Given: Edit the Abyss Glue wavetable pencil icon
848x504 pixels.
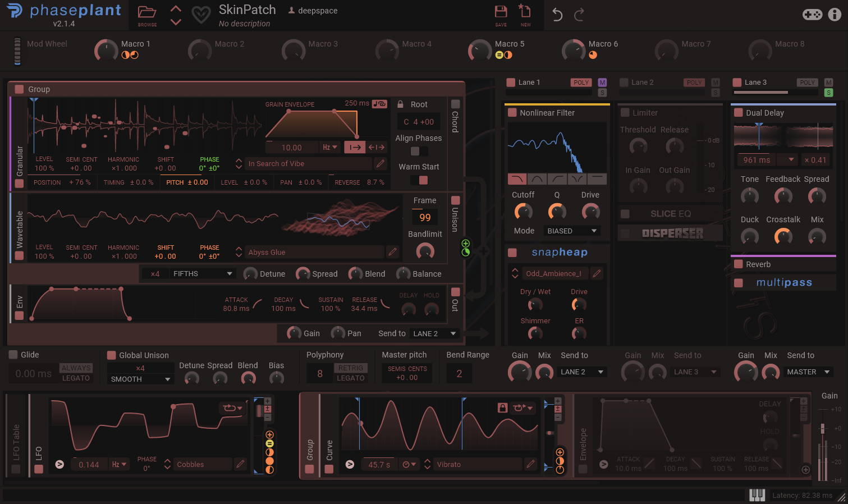Looking at the screenshot, I should click(x=392, y=252).
